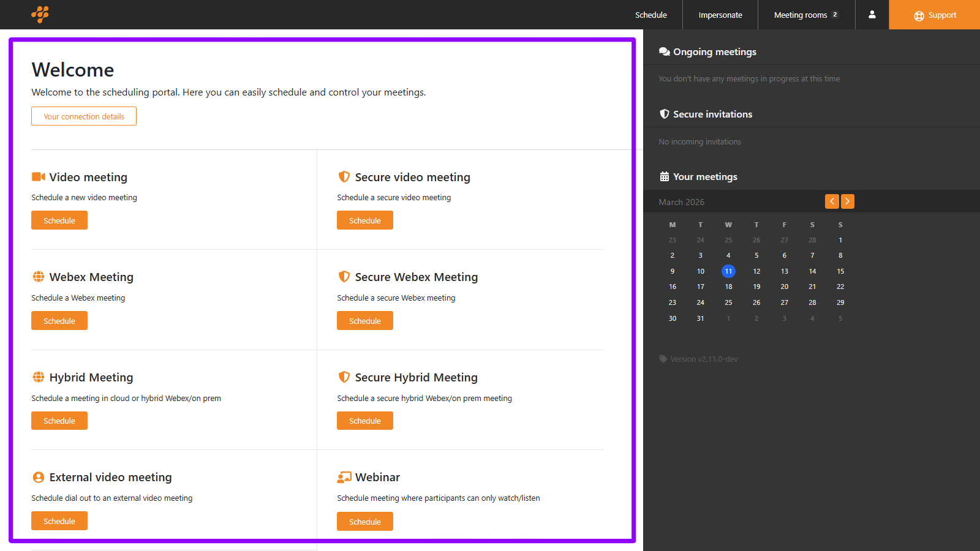Click the External video meeting person icon
This screenshot has height=551, width=980.
(39, 478)
